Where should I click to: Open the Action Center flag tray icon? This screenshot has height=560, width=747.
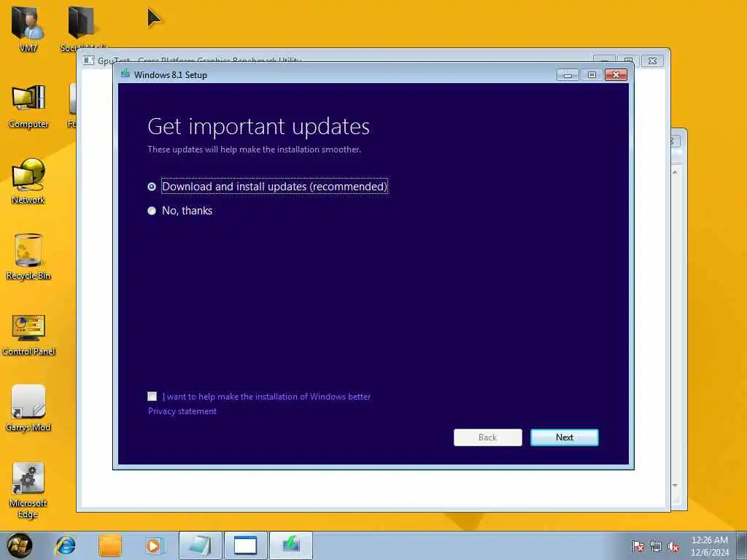pyautogui.click(x=638, y=546)
